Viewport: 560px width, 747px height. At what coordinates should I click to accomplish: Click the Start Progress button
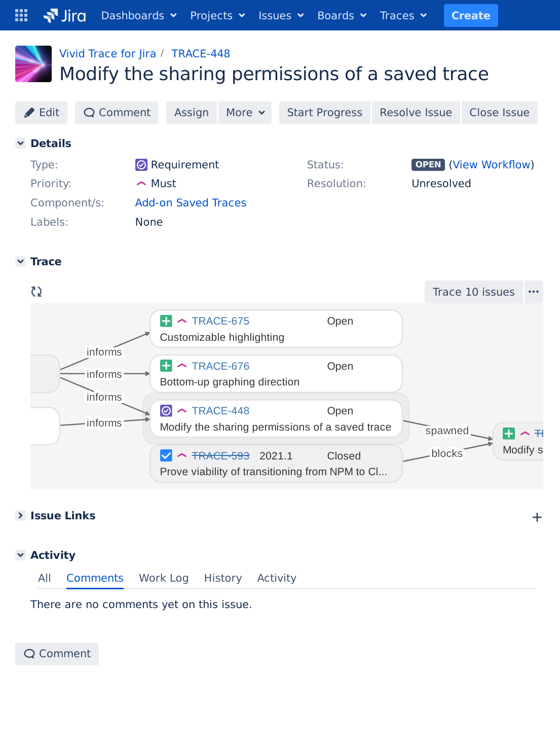324,113
